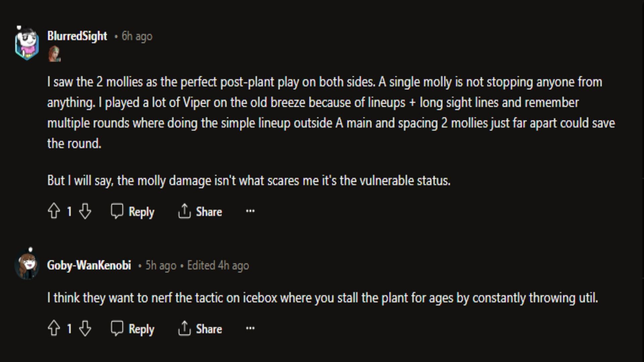Click the Share icon on BlurredSight's comment
The image size is (644, 362).
pos(184,211)
